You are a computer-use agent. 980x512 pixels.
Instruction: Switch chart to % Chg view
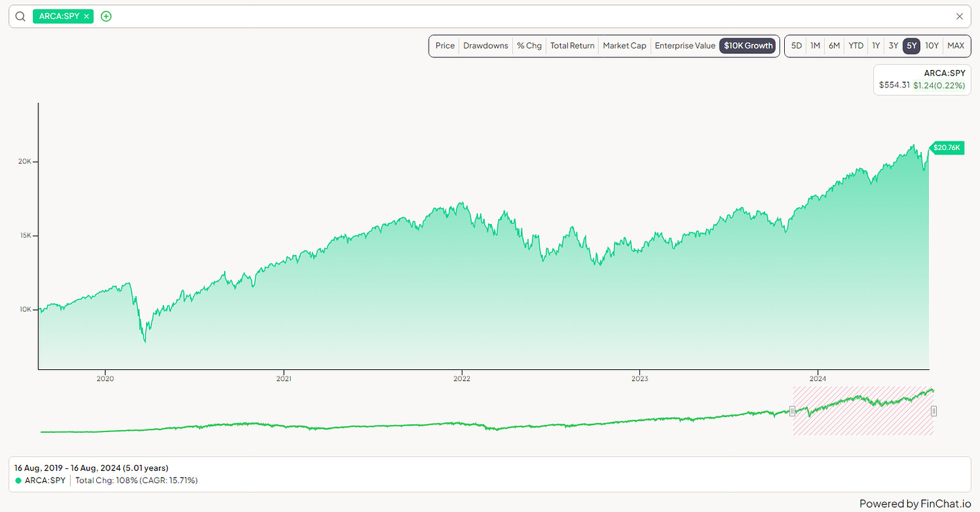529,46
